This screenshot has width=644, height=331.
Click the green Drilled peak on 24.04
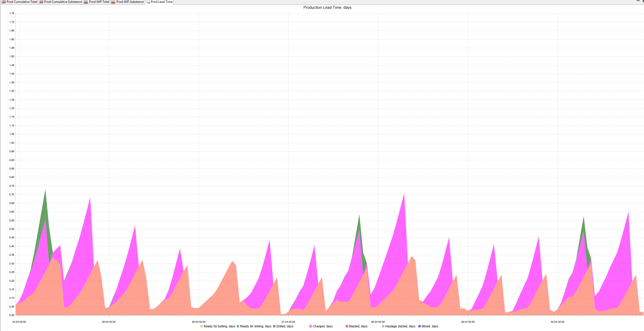45,204
